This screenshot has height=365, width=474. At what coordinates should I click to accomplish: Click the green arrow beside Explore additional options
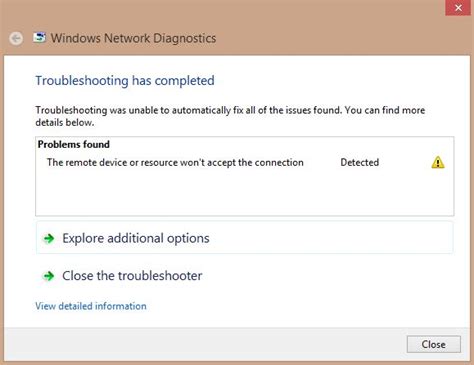tap(49, 238)
